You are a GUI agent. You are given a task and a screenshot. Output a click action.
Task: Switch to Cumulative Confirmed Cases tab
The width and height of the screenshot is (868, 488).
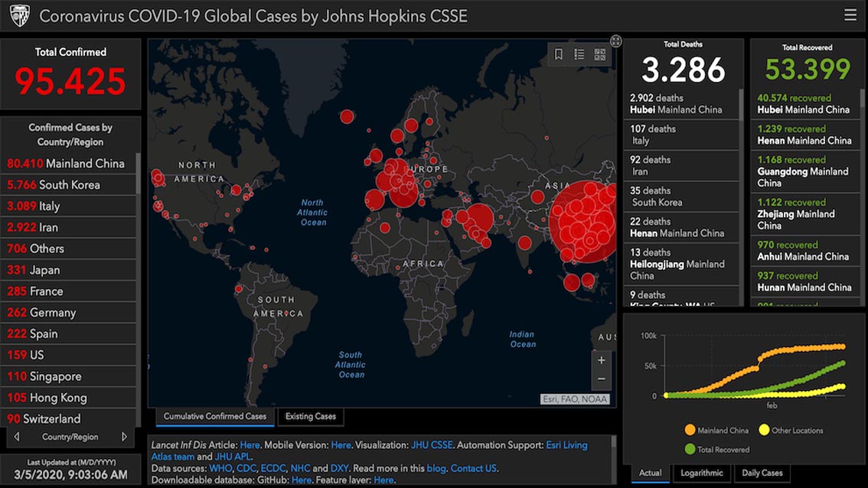coord(215,417)
